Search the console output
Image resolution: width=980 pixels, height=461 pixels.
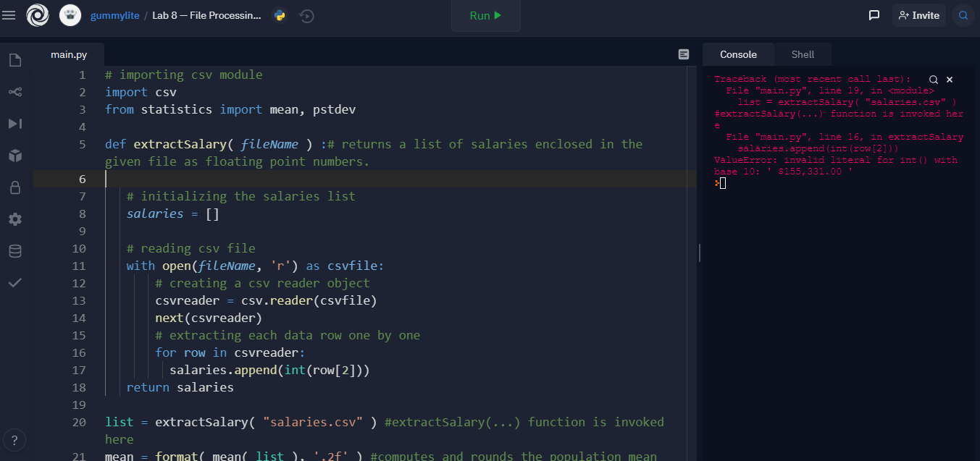[x=933, y=79]
